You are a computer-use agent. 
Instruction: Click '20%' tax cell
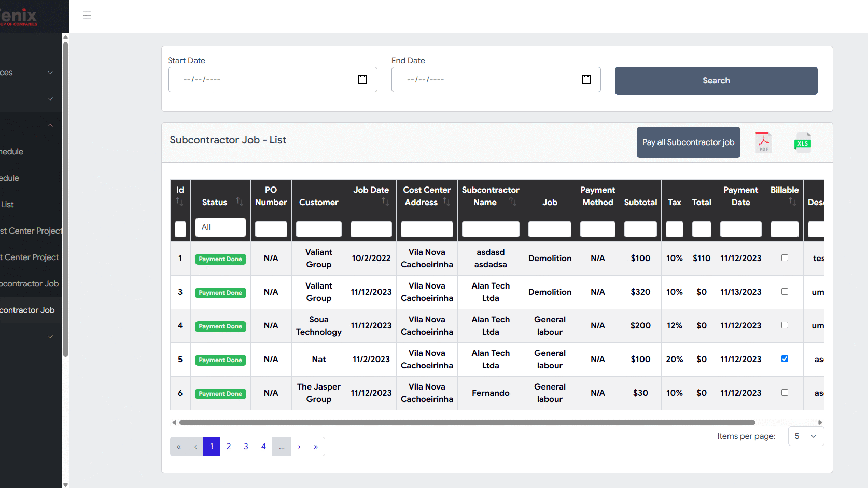click(675, 360)
